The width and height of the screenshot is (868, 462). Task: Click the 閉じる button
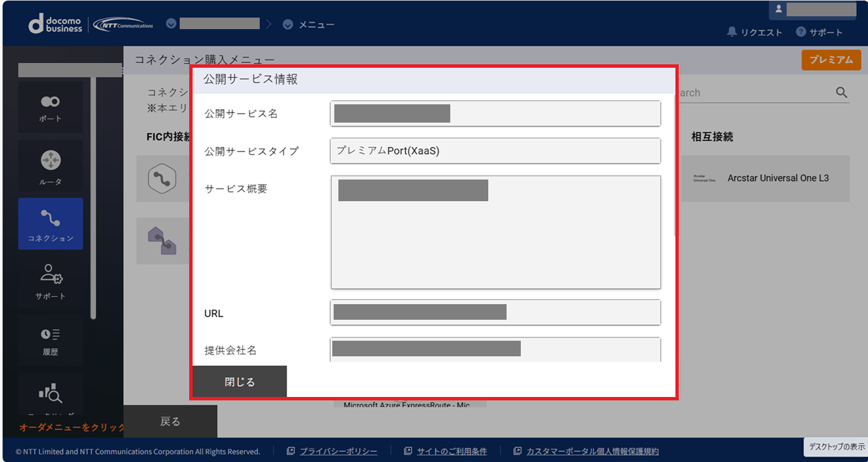pyautogui.click(x=239, y=381)
